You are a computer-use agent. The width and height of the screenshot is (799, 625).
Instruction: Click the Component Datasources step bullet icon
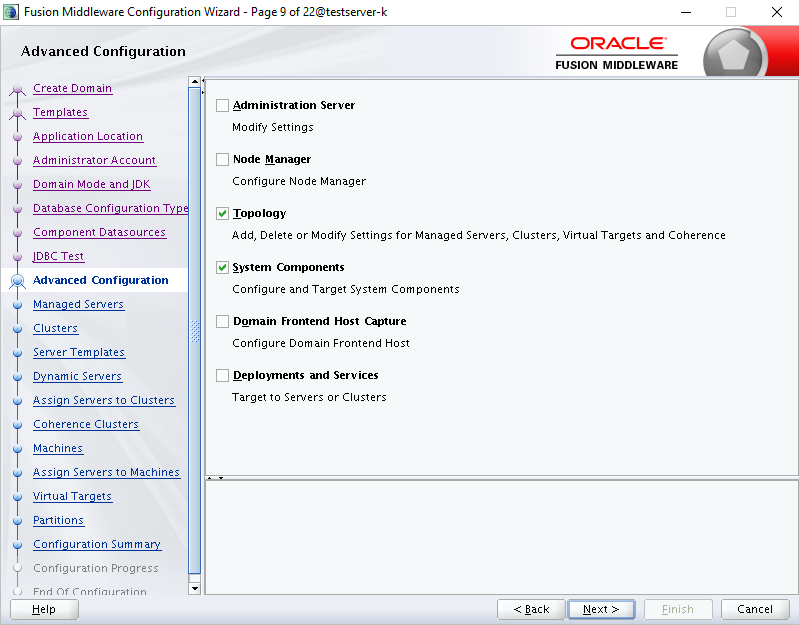point(18,232)
